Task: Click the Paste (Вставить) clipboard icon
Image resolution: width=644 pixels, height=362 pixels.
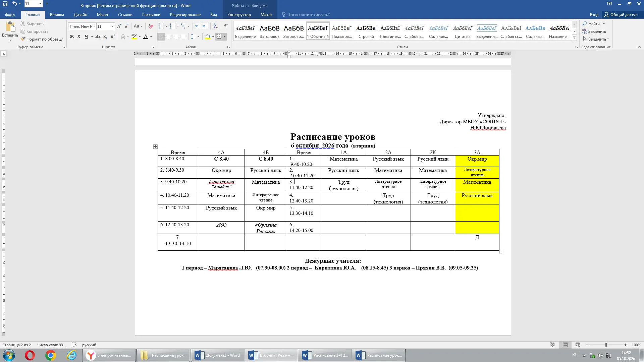Action: click(x=10, y=27)
